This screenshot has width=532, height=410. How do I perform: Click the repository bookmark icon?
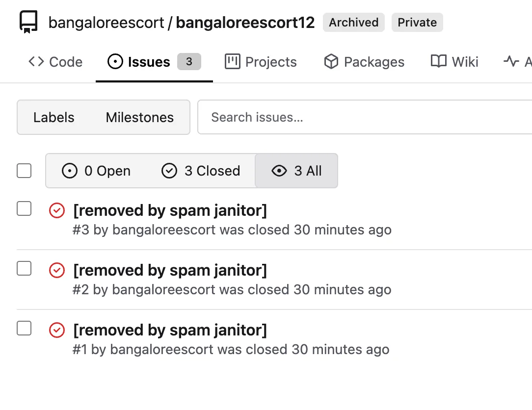[28, 22]
